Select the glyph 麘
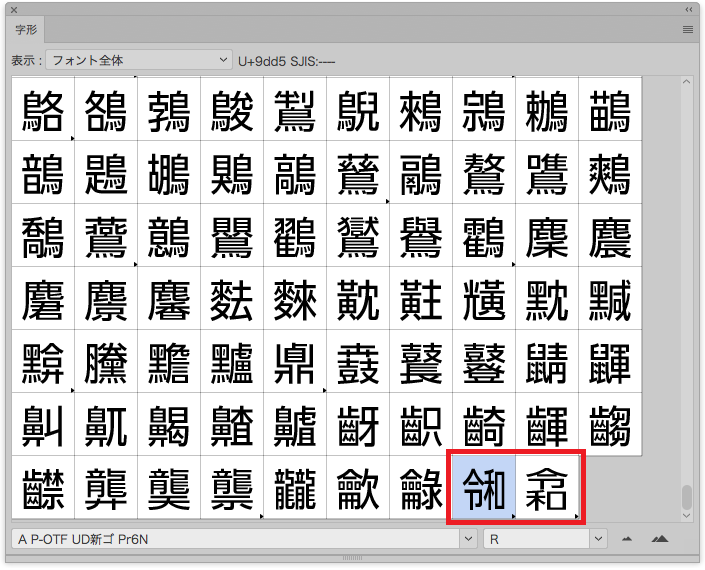The image size is (705, 570). point(169,298)
